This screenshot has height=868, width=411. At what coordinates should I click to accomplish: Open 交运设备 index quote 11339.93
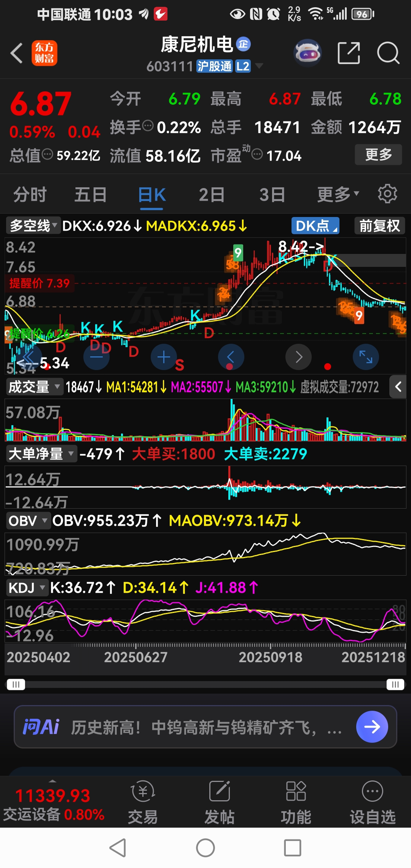point(53,804)
